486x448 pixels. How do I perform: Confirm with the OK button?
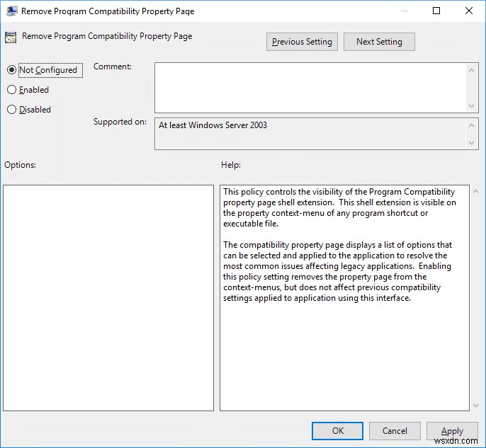pos(337,431)
